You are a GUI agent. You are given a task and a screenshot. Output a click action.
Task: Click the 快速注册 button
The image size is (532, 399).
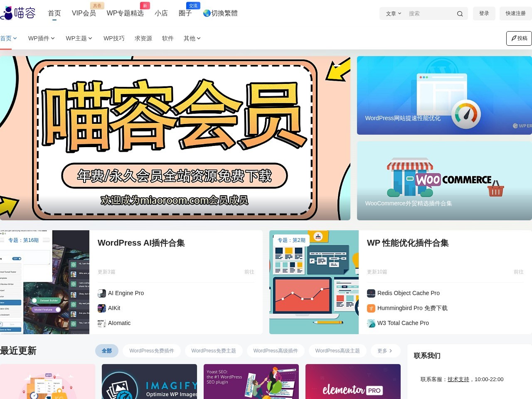516,13
